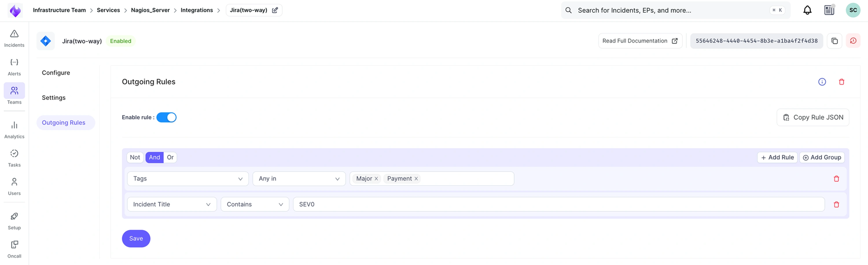This screenshot has width=868, height=265.
Task: Open the Settings tab
Action: point(54,98)
